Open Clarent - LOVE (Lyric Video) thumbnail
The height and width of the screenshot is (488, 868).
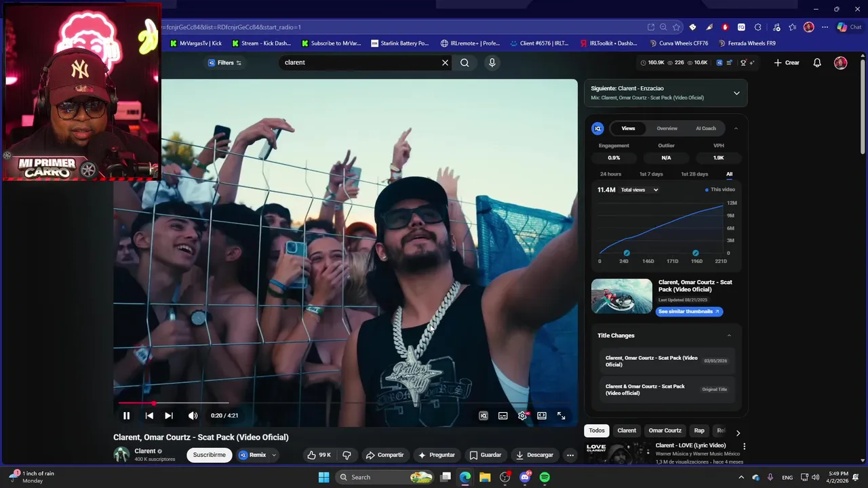click(x=618, y=453)
